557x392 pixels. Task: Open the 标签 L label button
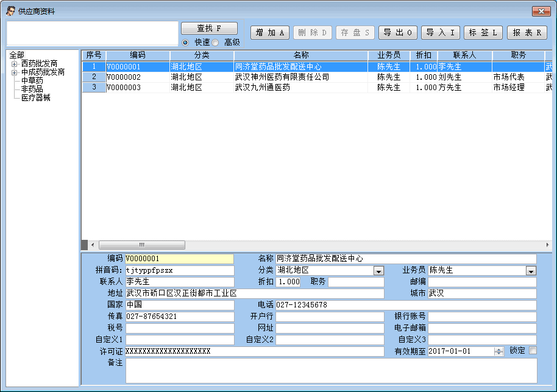click(483, 33)
